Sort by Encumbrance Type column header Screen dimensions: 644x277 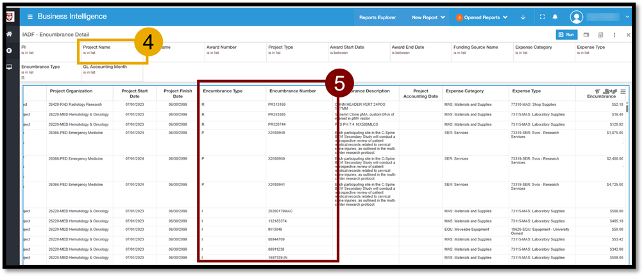pos(223,91)
